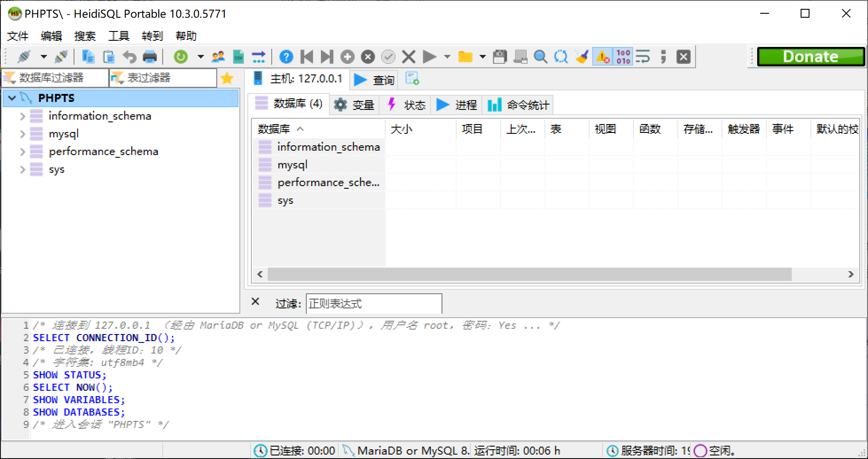Post changes with the checkmark icon
This screenshot has height=459, width=868.
tap(388, 57)
